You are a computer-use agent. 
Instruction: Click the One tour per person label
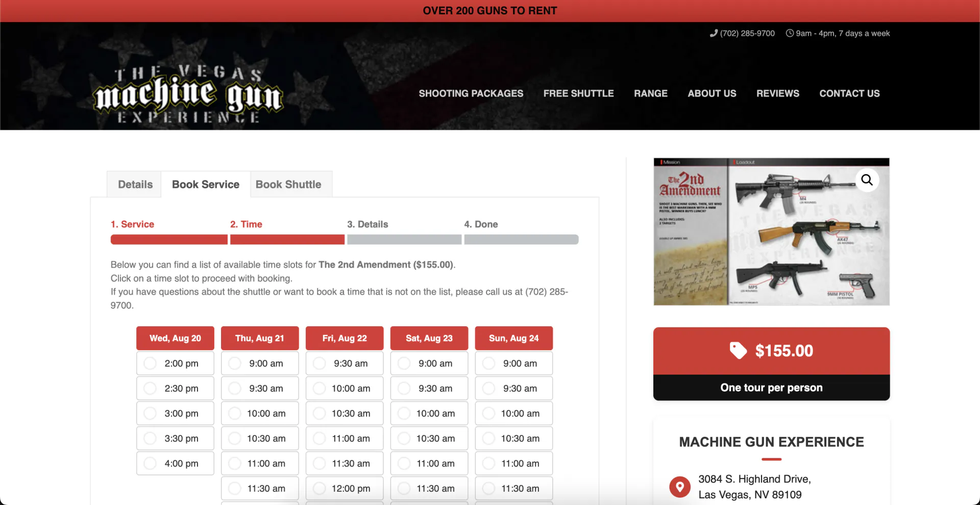click(x=771, y=388)
